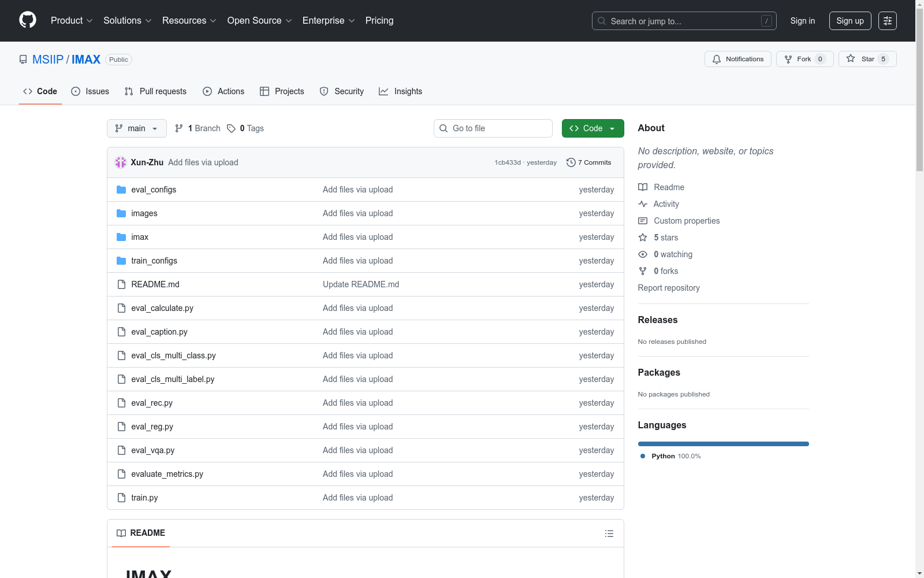
Task: Click the Go to file search field
Action: 493,128
